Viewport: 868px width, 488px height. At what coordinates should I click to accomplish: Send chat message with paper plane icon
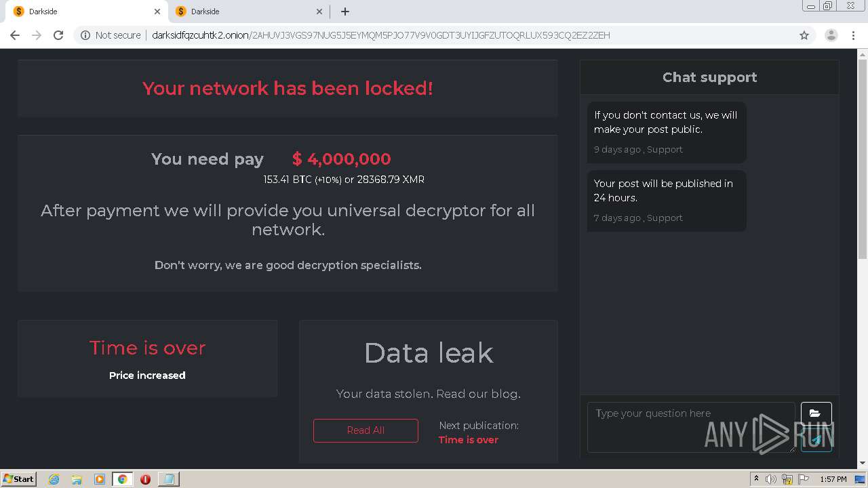pos(816,441)
